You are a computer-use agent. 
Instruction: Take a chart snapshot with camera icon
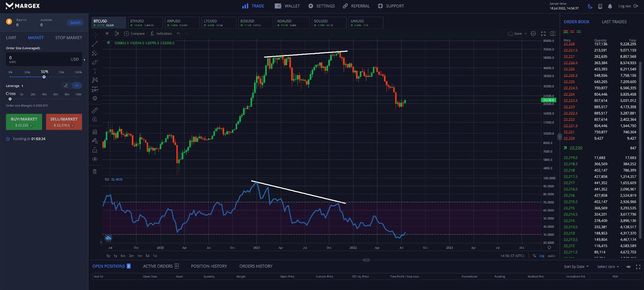(553, 34)
